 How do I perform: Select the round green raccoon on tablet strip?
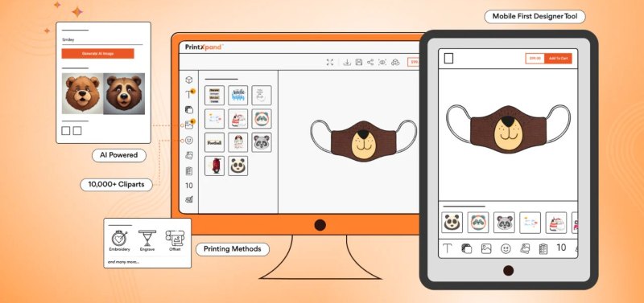pos(478,223)
